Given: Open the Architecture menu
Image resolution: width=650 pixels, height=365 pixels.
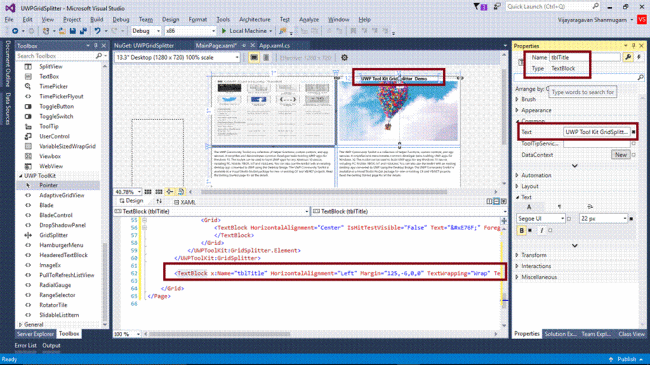Looking at the screenshot, I should pyautogui.click(x=255, y=19).
